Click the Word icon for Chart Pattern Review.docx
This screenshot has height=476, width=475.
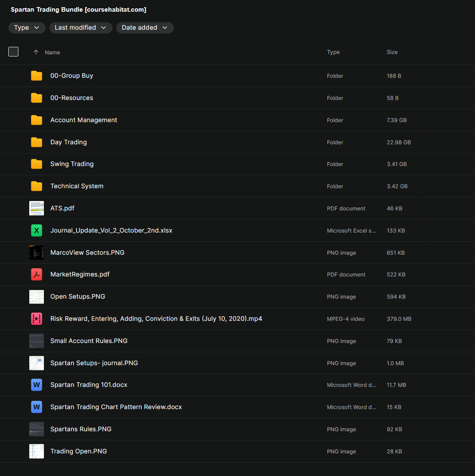tap(36, 407)
